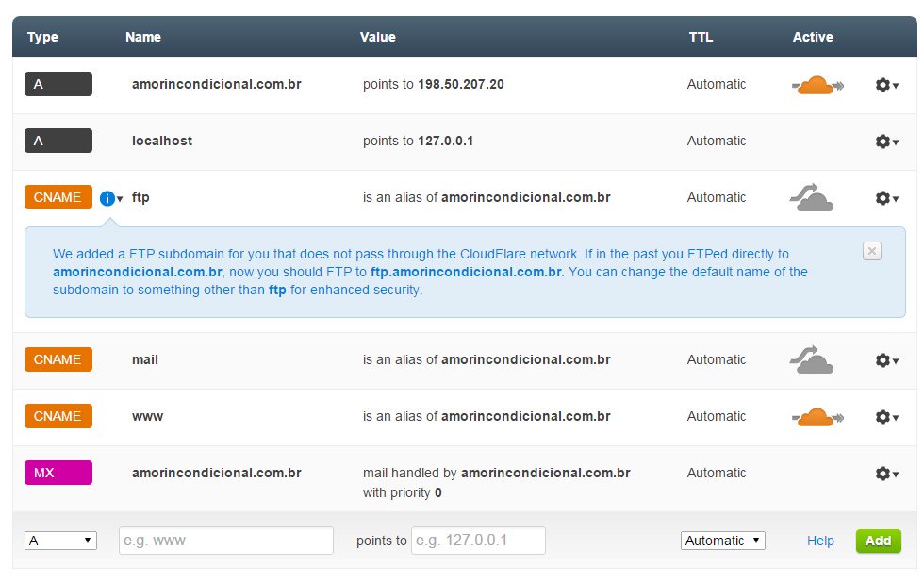Click the mail record name
This screenshot has height=583, width=924.
145,359
